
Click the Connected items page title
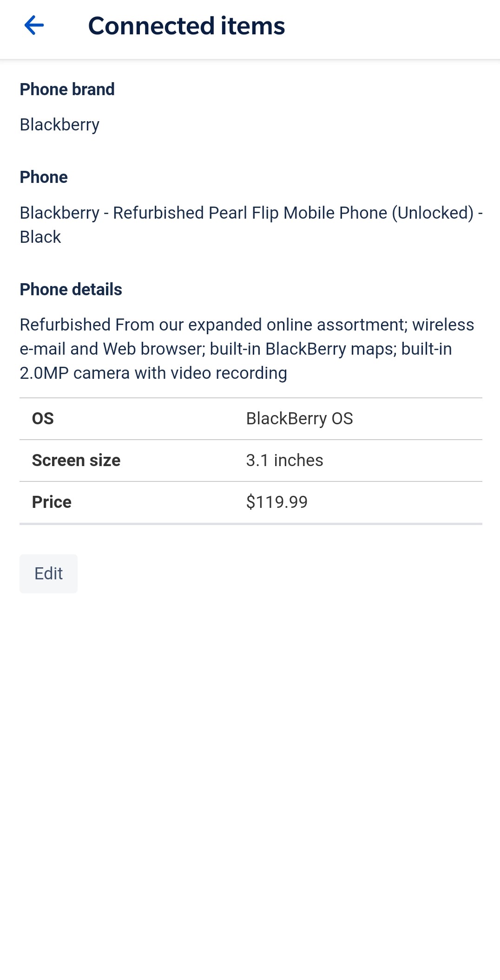click(186, 26)
